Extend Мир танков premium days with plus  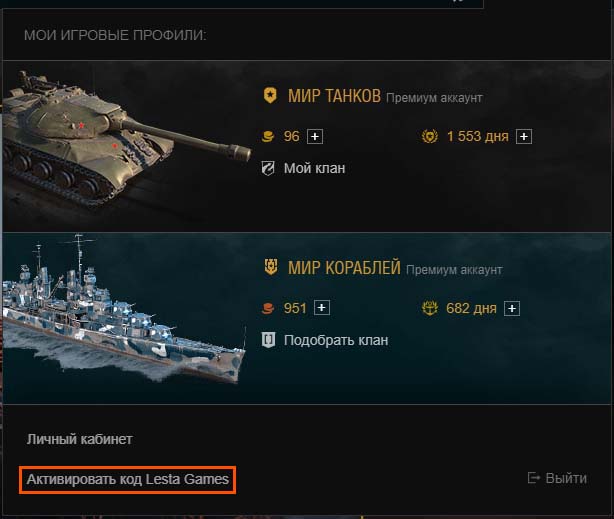(x=524, y=137)
